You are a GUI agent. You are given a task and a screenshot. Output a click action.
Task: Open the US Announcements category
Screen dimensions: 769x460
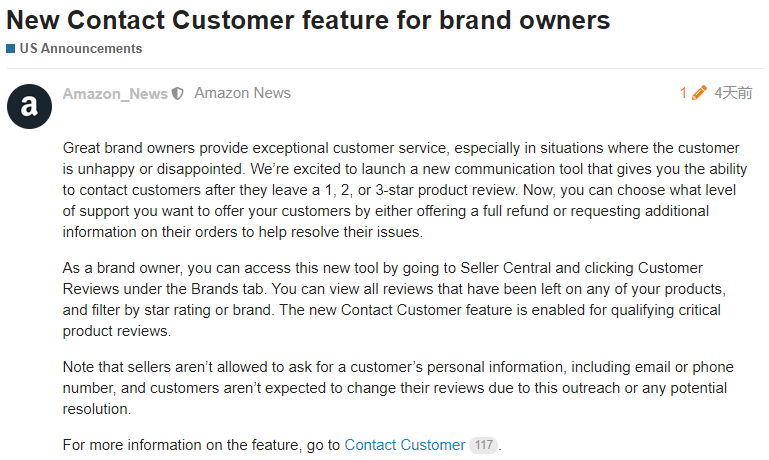coord(80,48)
